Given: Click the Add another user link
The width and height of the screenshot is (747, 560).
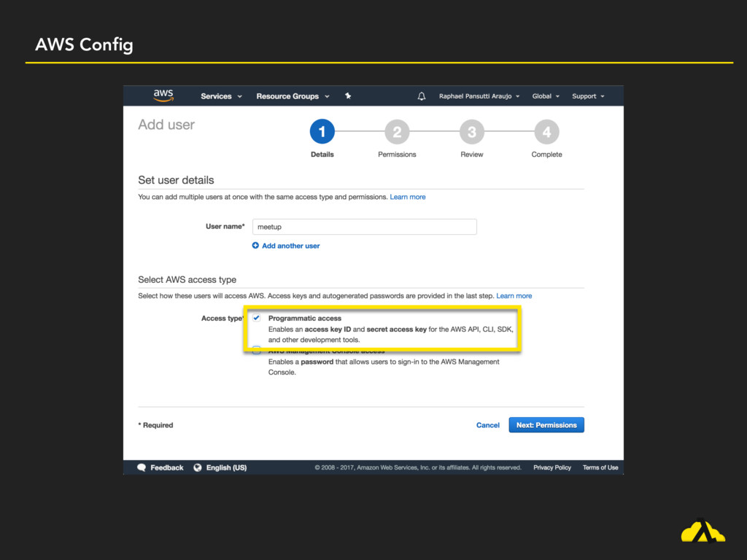Looking at the screenshot, I should pos(290,246).
